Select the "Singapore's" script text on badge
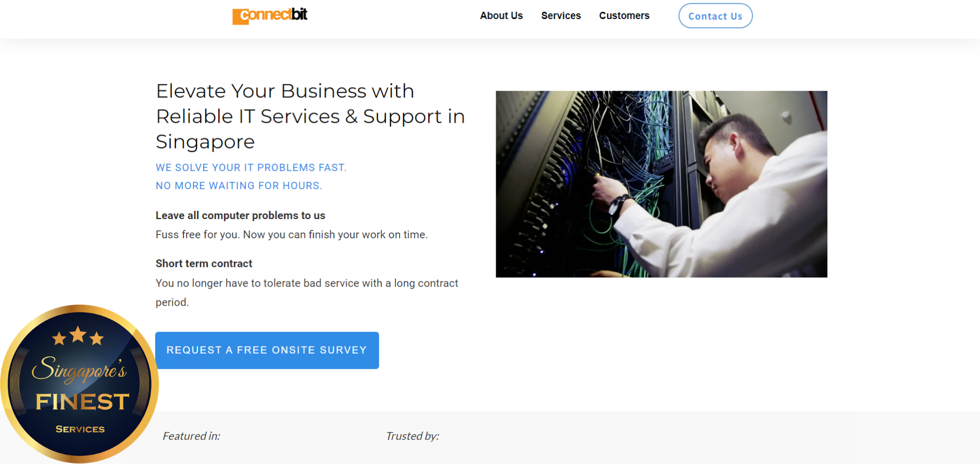 pos(79,370)
